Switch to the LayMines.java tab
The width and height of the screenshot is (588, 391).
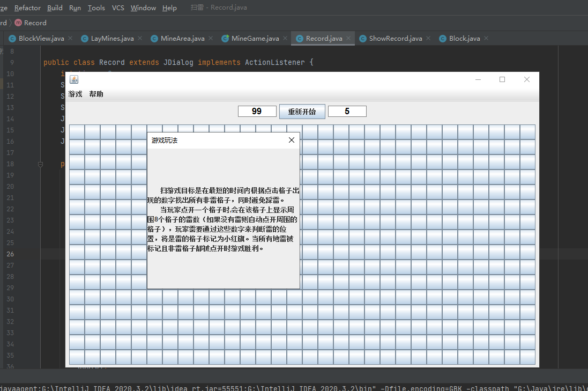(x=112, y=38)
